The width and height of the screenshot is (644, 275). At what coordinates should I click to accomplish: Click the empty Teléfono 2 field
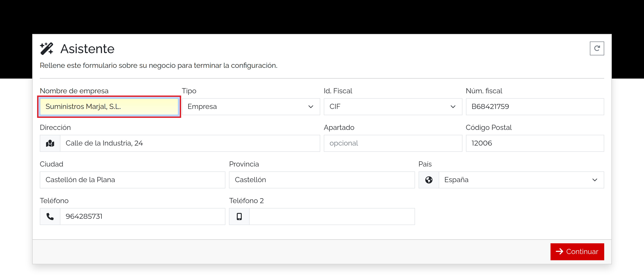332,217
